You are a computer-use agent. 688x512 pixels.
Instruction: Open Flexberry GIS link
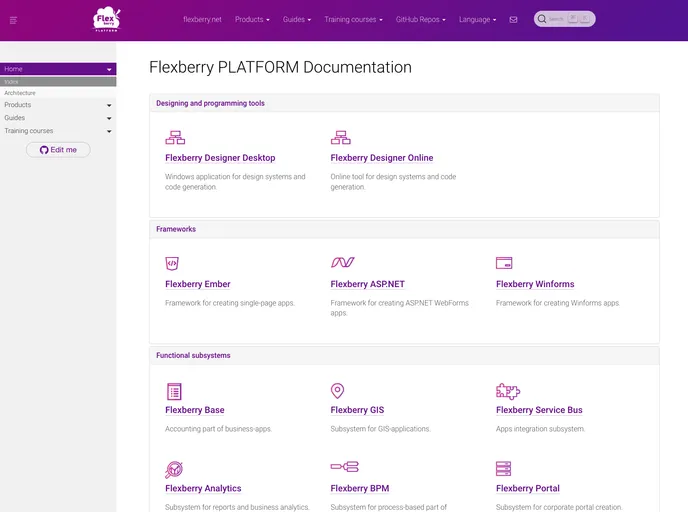click(x=357, y=410)
